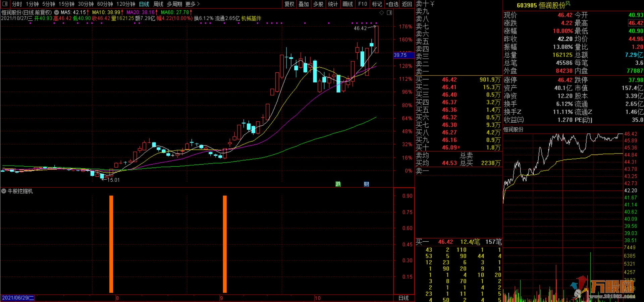This screenshot has height=302, width=644.
Task: Click the month 9 timeline marker
Action: 221,298
